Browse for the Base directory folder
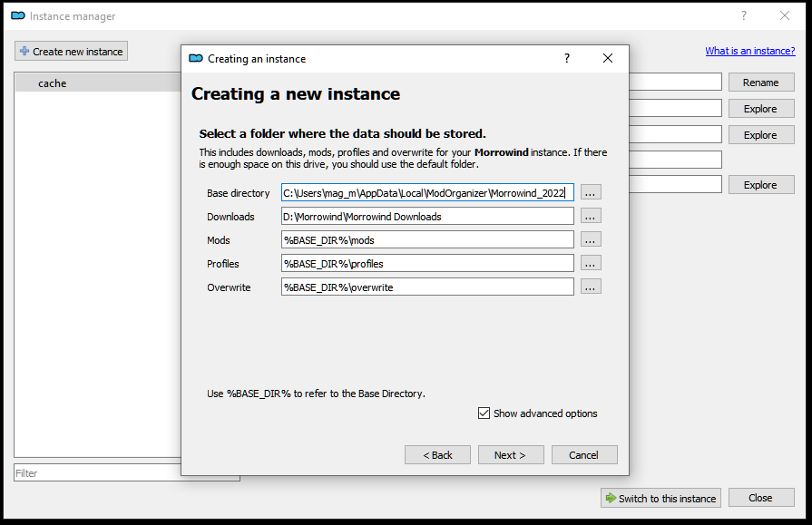This screenshot has width=812, height=525. [591, 192]
